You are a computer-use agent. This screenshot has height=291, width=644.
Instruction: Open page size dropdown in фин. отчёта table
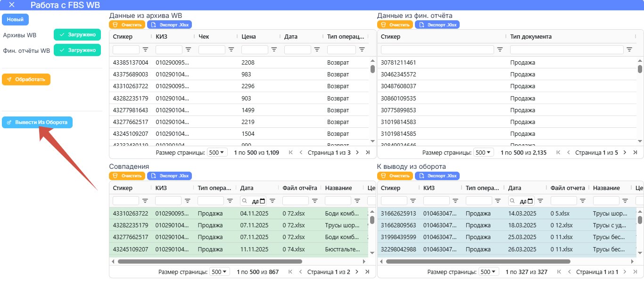click(x=484, y=152)
